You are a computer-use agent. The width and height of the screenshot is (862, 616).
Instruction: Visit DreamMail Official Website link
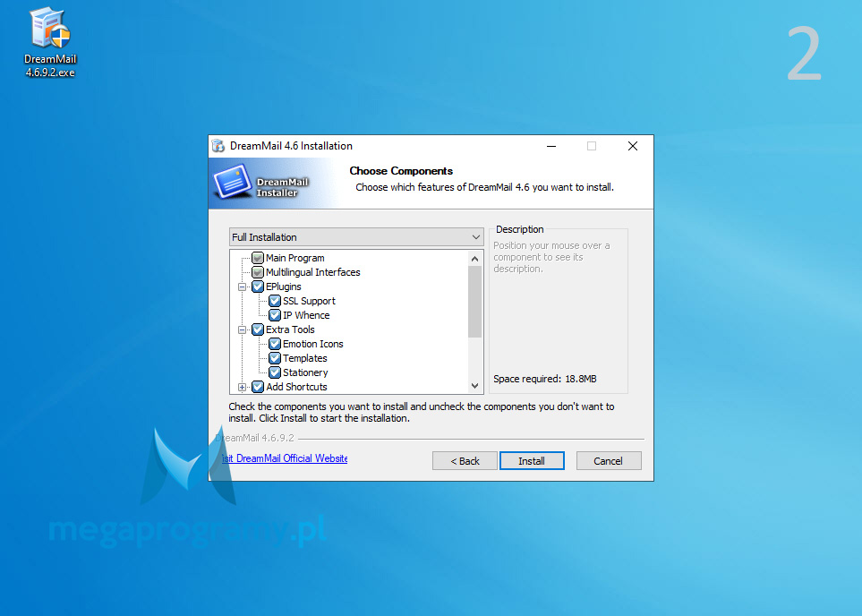[x=285, y=458]
